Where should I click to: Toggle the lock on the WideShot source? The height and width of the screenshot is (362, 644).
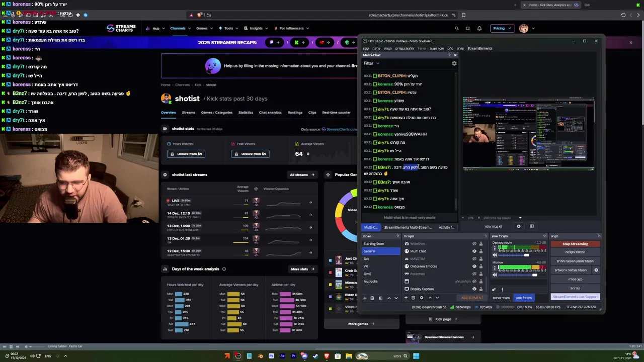pyautogui.click(x=480, y=244)
